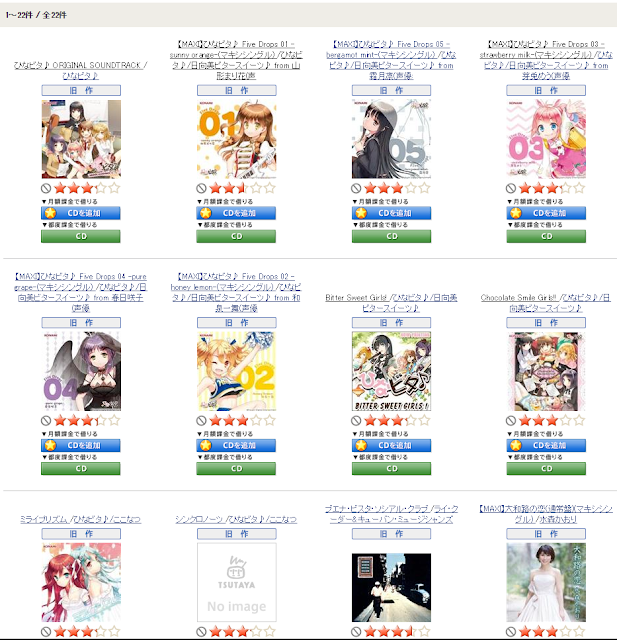Give Chocolate Smile Girls a five-star rating

[579, 420]
